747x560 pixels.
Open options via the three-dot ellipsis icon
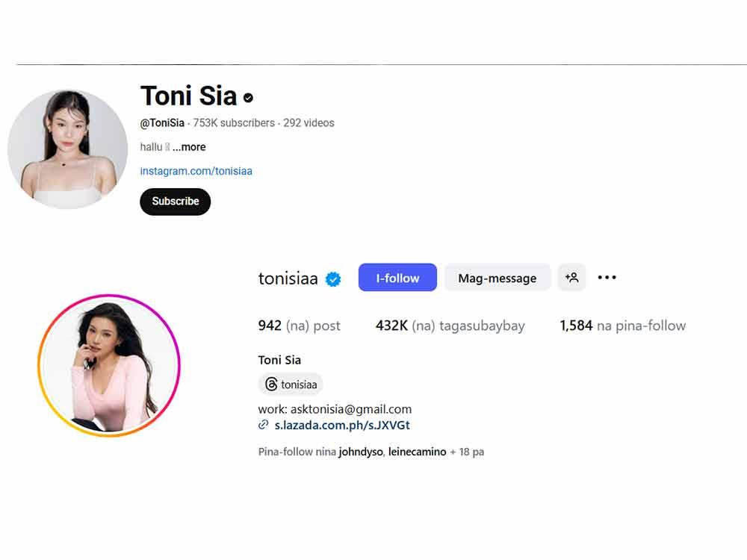[x=607, y=277]
